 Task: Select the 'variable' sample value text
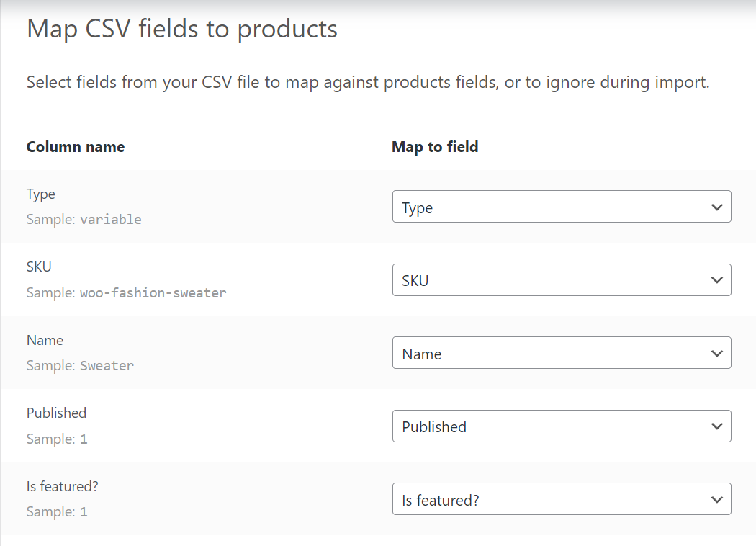[x=111, y=220]
